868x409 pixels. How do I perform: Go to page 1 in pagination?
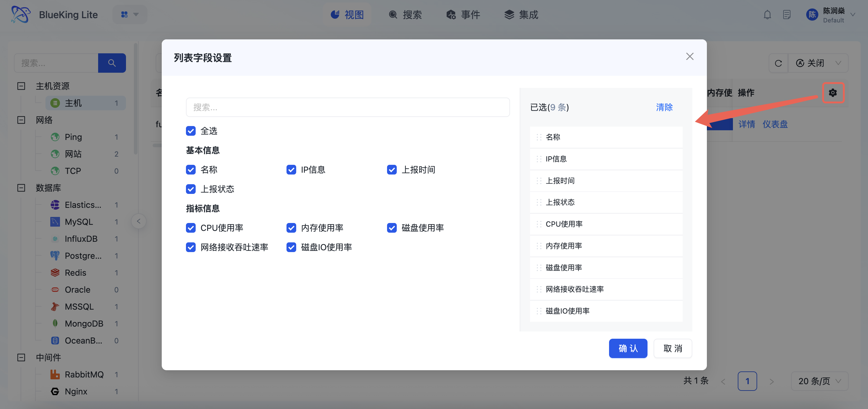(x=747, y=381)
